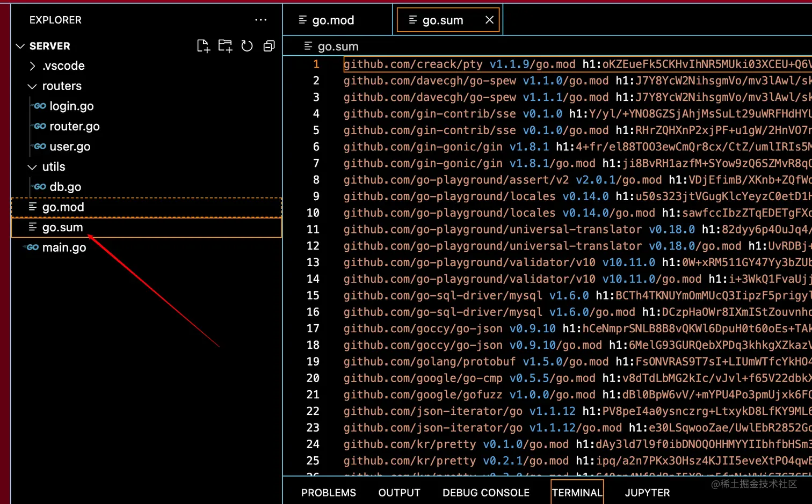Click the file icon on go.mod tab
812x504 pixels.
point(303,20)
